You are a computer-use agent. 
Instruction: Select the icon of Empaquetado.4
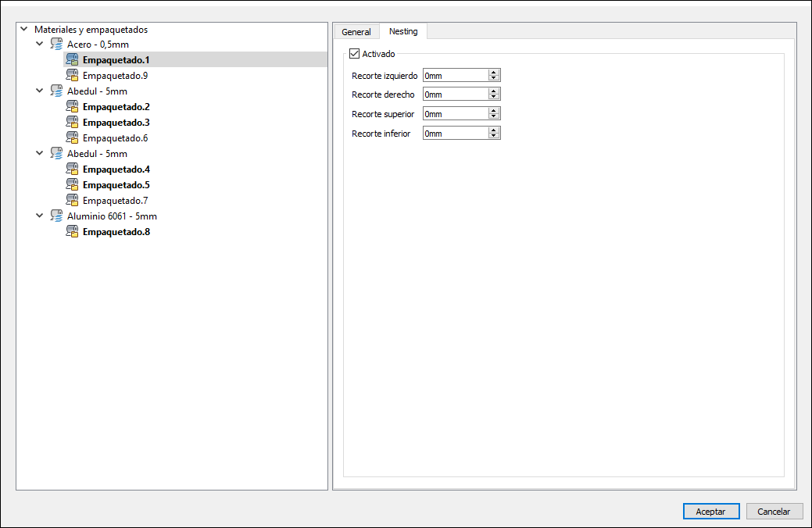point(72,169)
